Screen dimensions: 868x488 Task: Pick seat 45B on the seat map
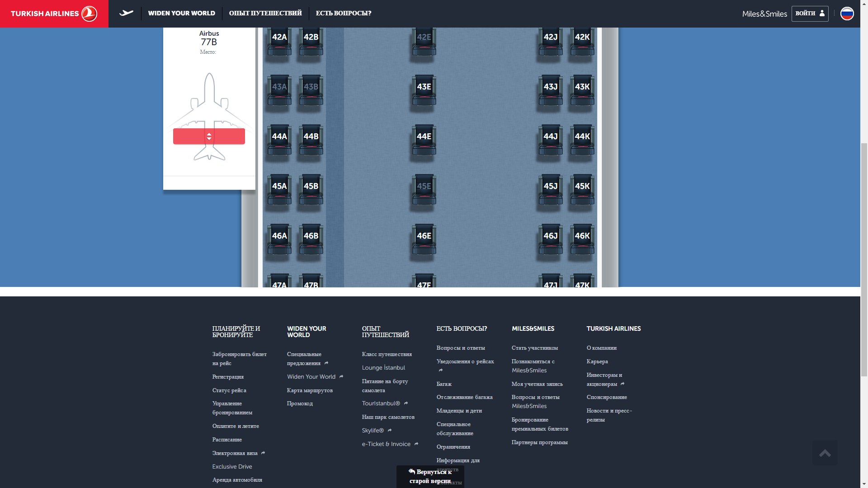coord(311,190)
